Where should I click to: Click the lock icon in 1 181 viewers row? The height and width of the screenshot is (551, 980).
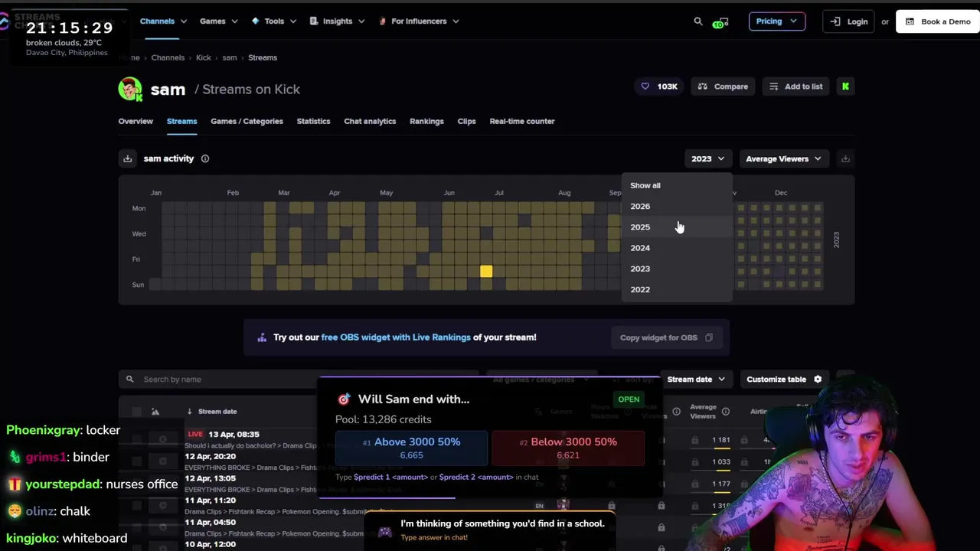[694, 440]
